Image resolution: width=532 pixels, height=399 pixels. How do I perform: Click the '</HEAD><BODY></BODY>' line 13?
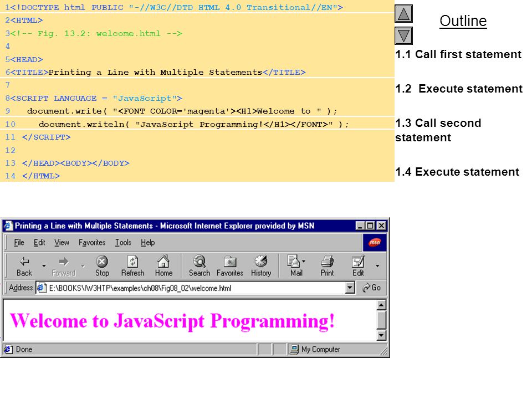76,163
